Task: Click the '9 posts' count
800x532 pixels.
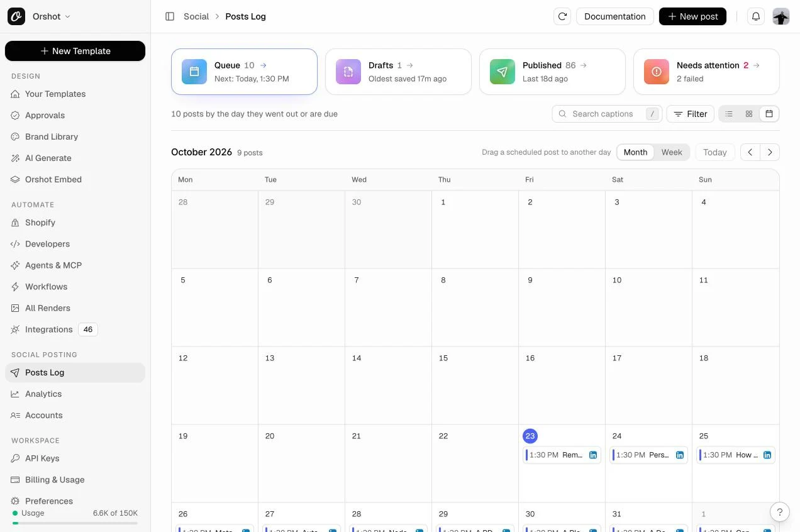Action: coord(250,153)
